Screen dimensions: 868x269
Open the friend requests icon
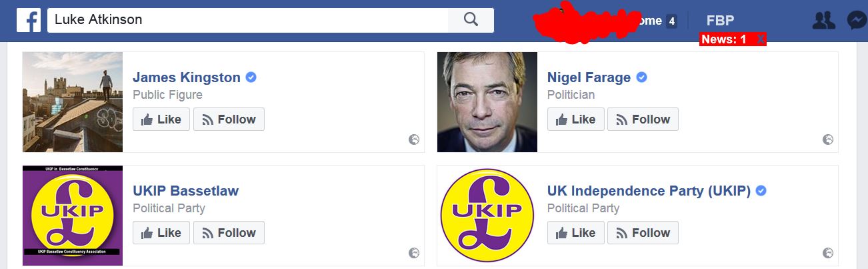[824, 21]
